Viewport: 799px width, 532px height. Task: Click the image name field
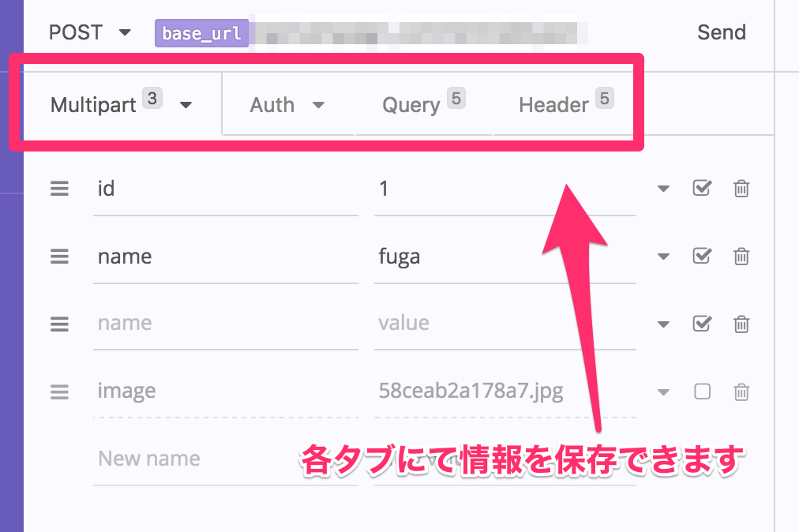click(x=226, y=392)
